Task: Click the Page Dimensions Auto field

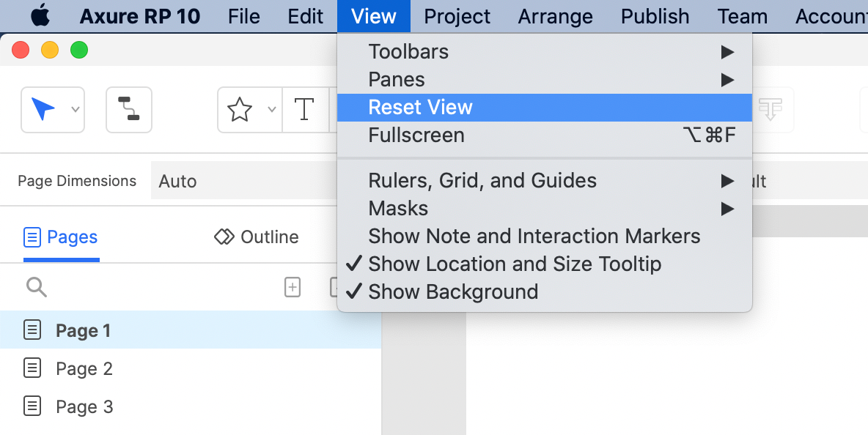Action: tap(242, 181)
